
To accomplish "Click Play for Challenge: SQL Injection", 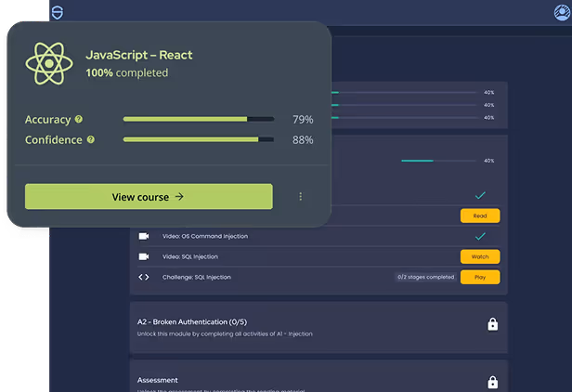I will [480, 277].
